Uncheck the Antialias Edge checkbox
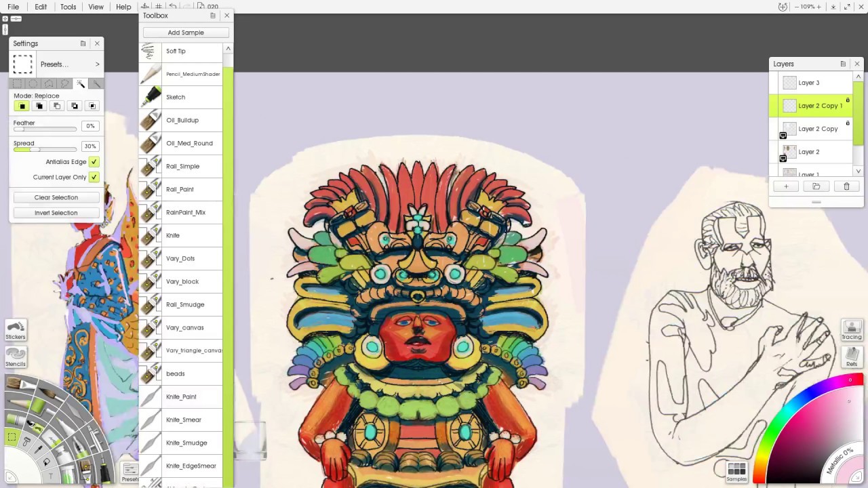 pyautogui.click(x=94, y=162)
